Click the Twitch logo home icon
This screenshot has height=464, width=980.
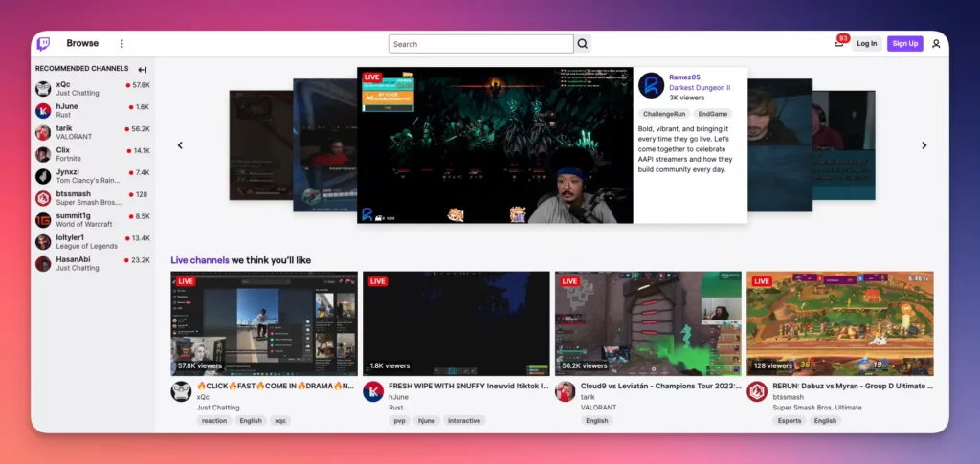pyautogui.click(x=43, y=44)
